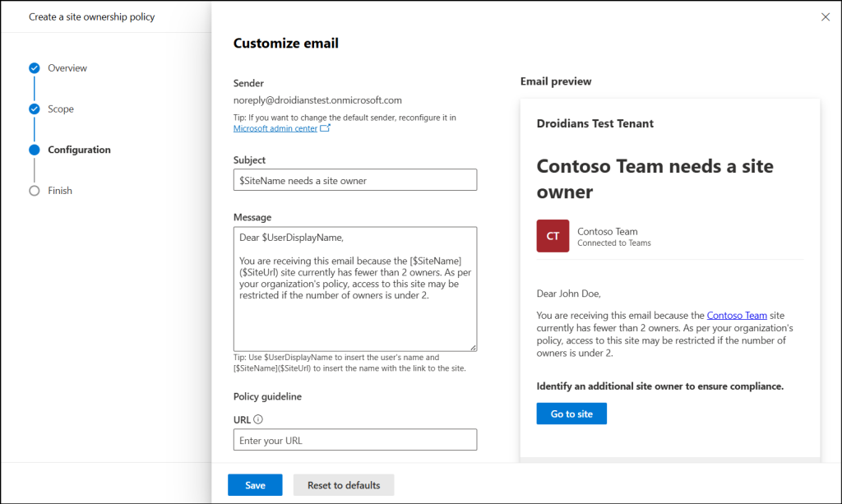Click inside the Message text area
The height and width of the screenshot is (504, 842).
point(355,289)
